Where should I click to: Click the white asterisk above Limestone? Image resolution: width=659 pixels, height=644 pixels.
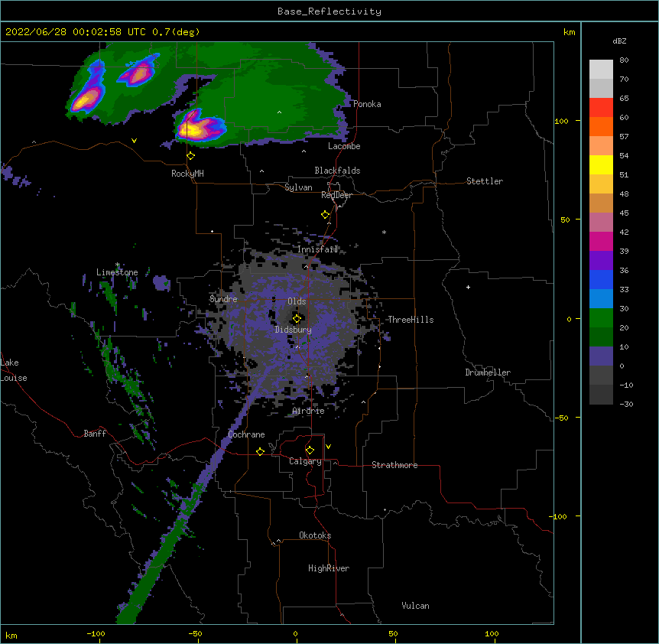[117, 265]
